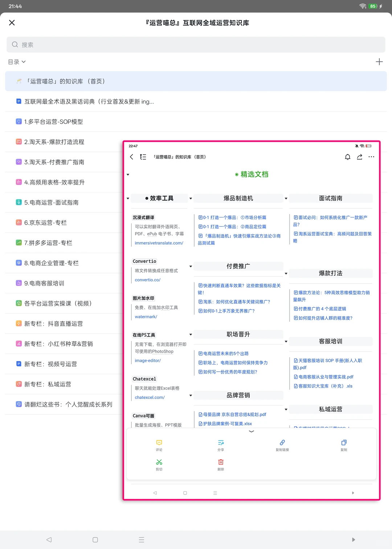Select the 剪切 cut scissors icon

(x=159, y=464)
